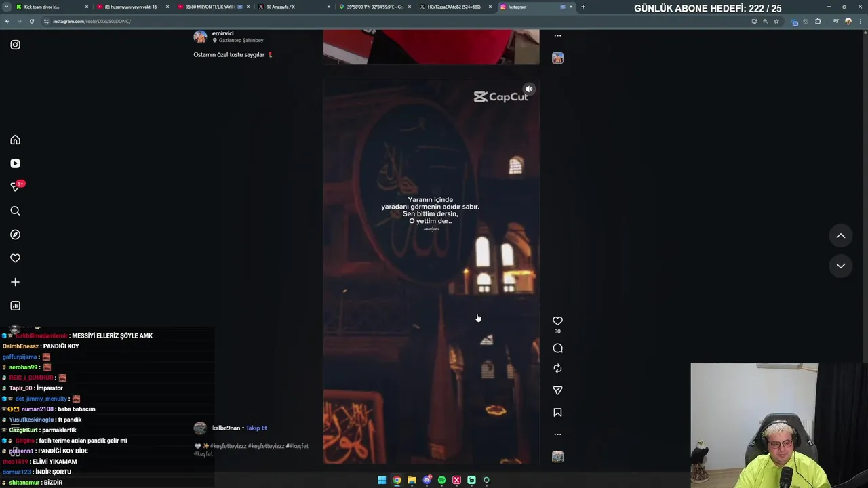Create new post with plus icon
Image resolution: width=868 pixels, height=488 pixels.
(x=15, y=282)
